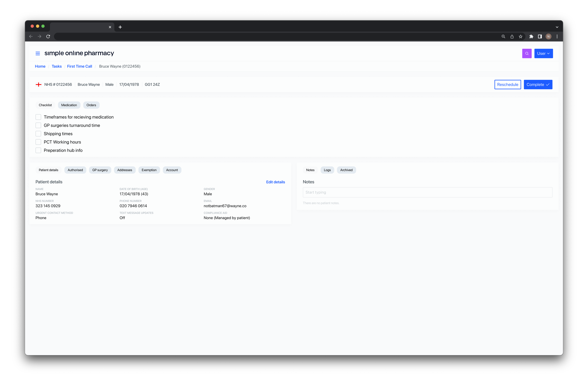This screenshot has height=385, width=588.
Task: Go back in browser history
Action: [31, 36]
